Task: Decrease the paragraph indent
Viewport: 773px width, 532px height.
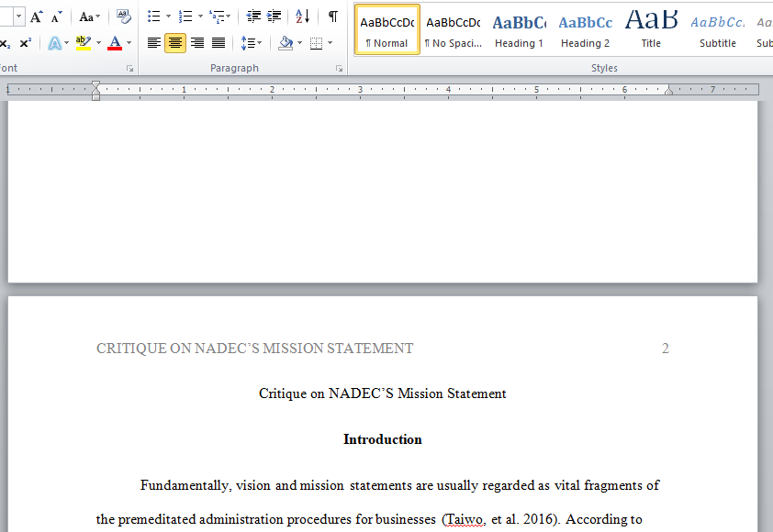Action: click(x=253, y=17)
